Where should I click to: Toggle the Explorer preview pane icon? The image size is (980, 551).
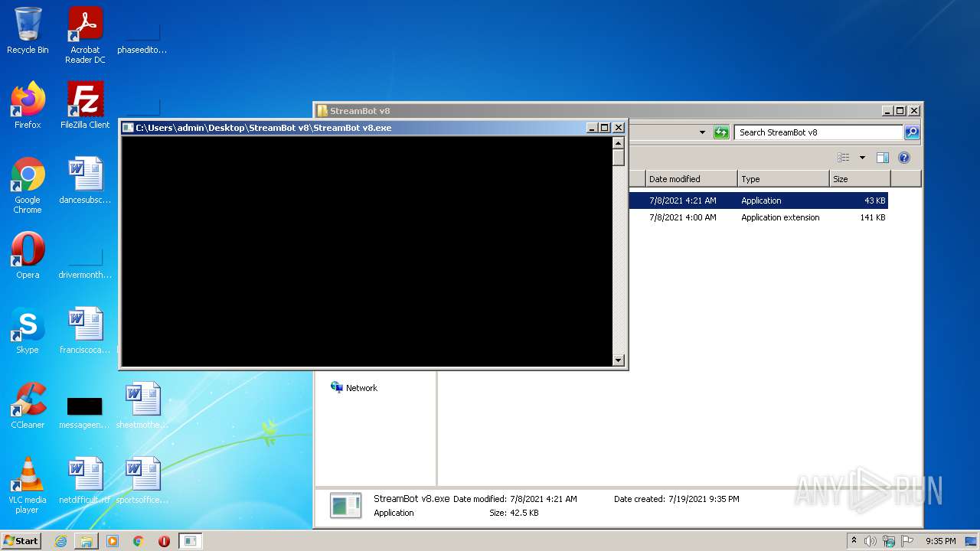point(883,158)
